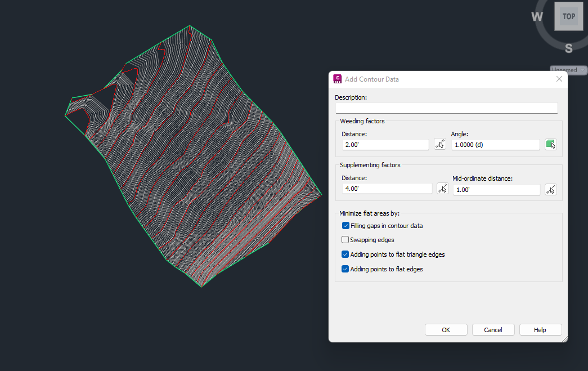Open Help for Add Contour Data
Image resolution: width=588 pixels, height=371 pixels.
click(x=540, y=330)
